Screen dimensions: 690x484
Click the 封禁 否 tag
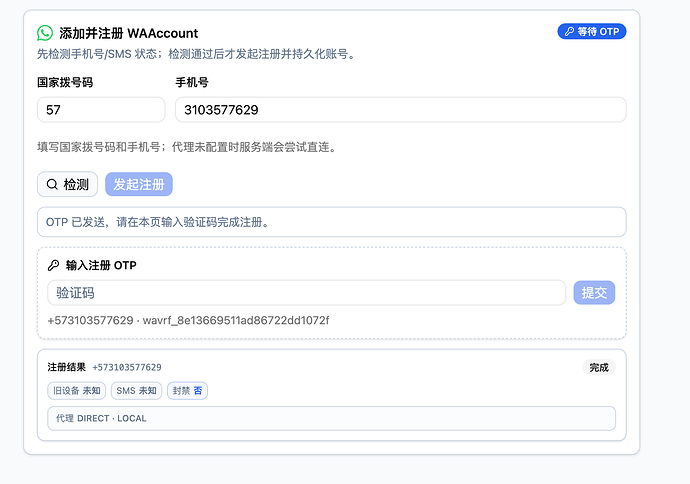pyautogui.click(x=187, y=391)
